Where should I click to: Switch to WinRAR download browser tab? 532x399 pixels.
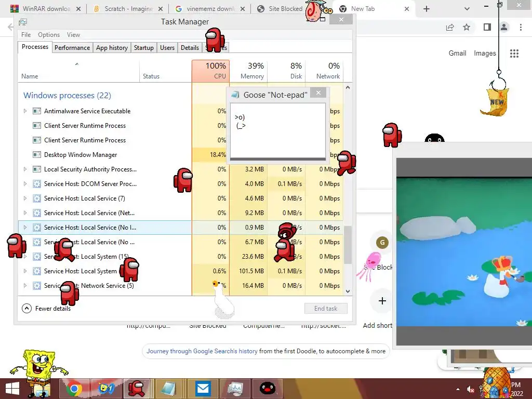46,9
